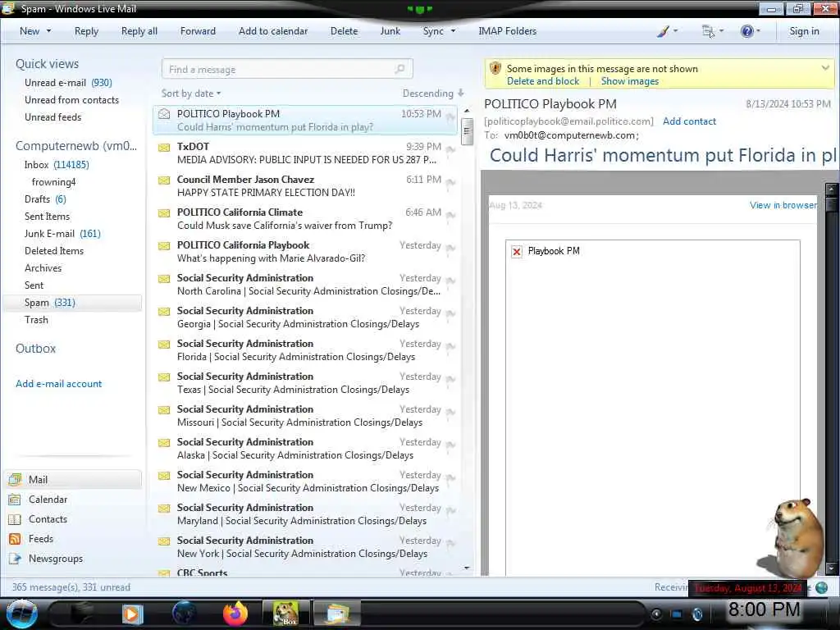Click Show images link
Screen dimensions: 840x630
pyautogui.click(x=629, y=81)
